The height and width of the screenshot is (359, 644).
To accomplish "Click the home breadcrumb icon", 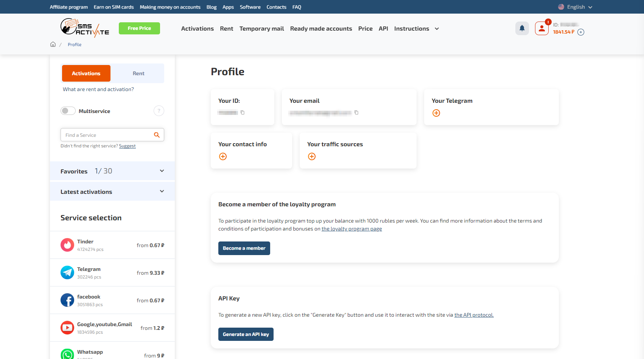I will pos(53,44).
